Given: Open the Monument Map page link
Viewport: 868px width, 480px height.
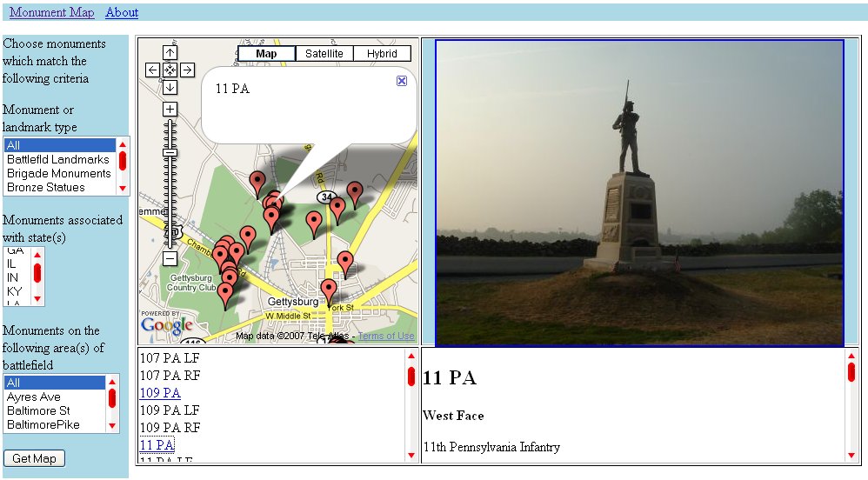Looking at the screenshot, I should coord(52,12).
